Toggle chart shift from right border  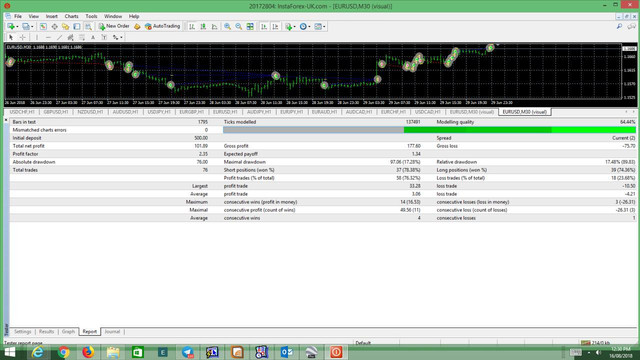pos(276,27)
